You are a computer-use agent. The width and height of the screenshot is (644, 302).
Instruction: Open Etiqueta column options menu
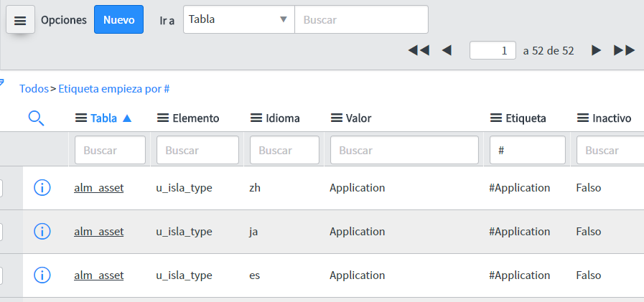coord(496,118)
